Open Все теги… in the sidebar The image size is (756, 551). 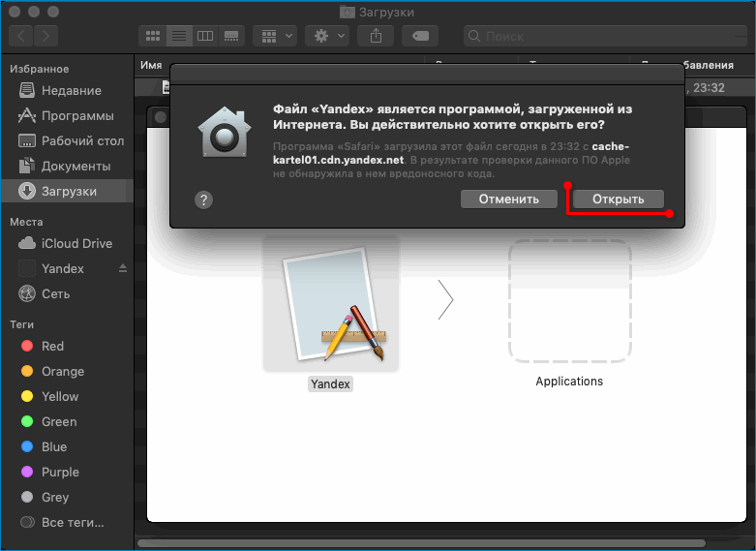pyautogui.click(x=67, y=522)
